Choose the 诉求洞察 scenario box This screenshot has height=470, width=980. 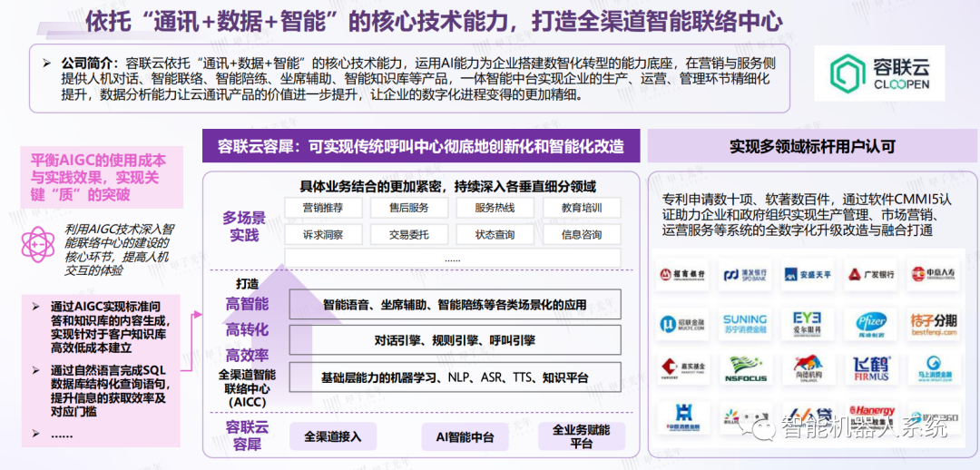322,234
